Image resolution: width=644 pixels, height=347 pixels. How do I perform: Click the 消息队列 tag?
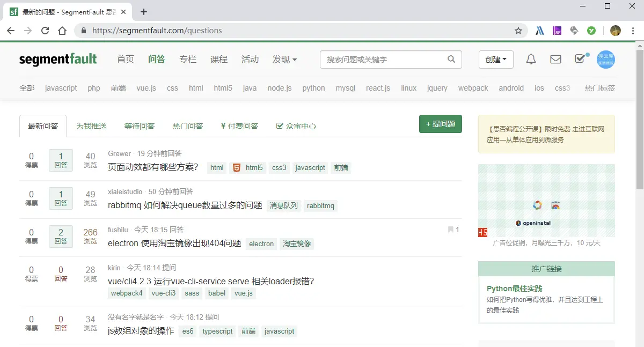pyautogui.click(x=284, y=205)
